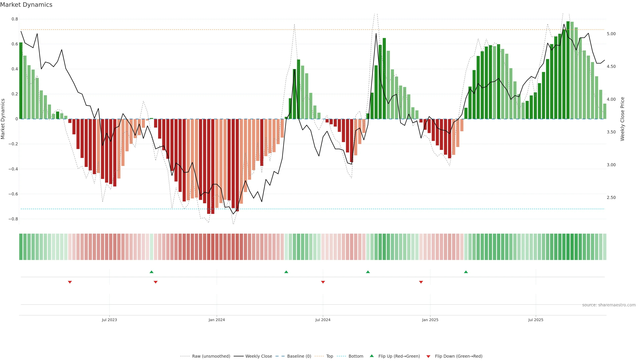
Task: Click the Market Dynamics chart title
Action: 26,5
